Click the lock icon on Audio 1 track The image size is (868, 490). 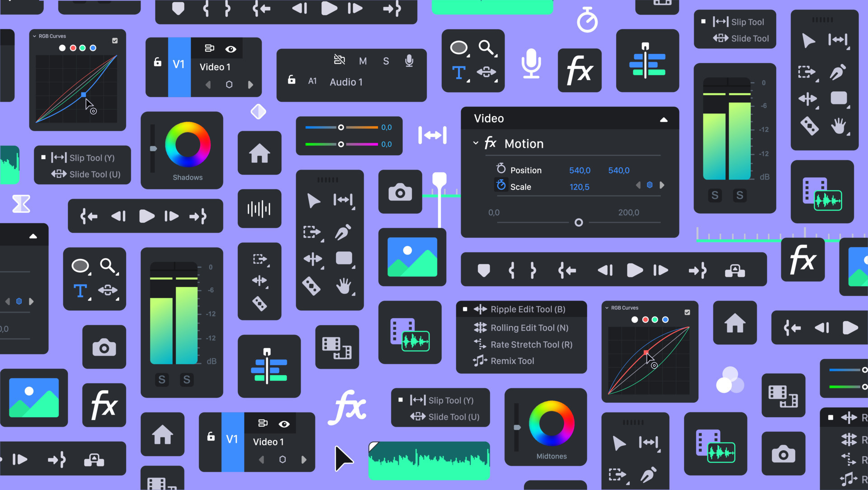coord(291,80)
